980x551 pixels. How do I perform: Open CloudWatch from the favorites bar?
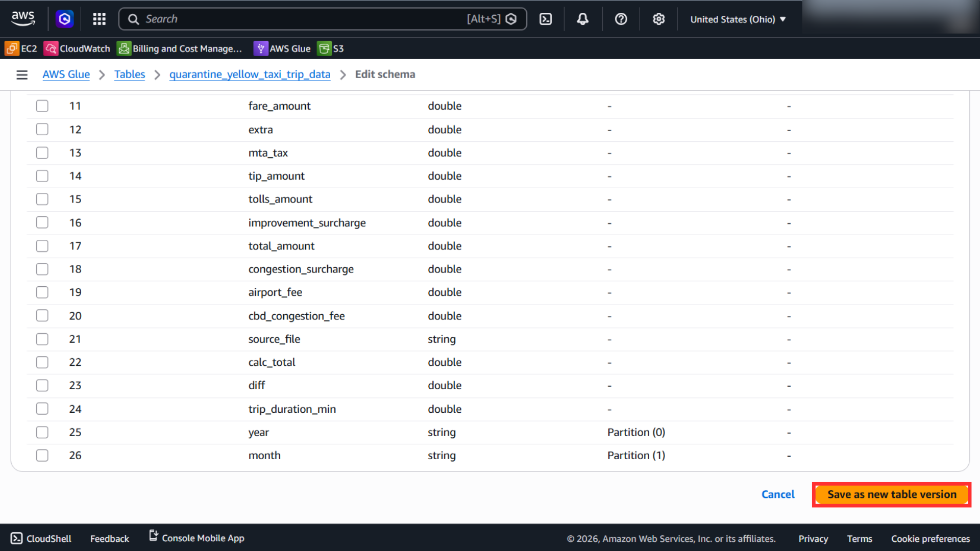tap(77, 48)
